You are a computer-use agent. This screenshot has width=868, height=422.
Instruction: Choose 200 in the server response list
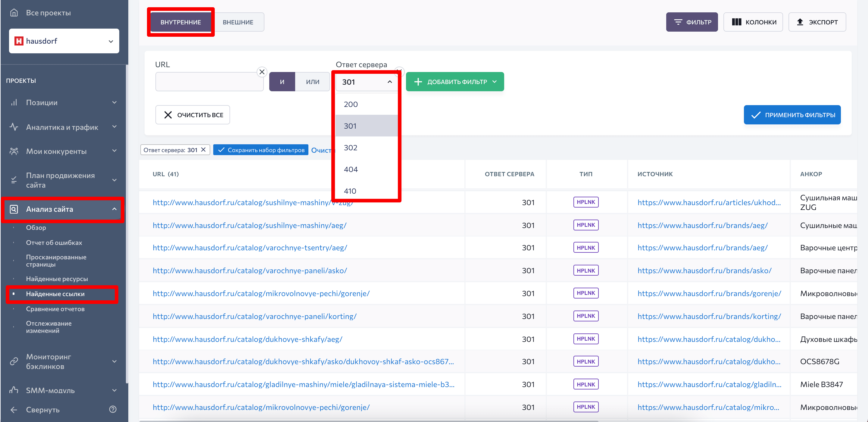[x=367, y=104]
